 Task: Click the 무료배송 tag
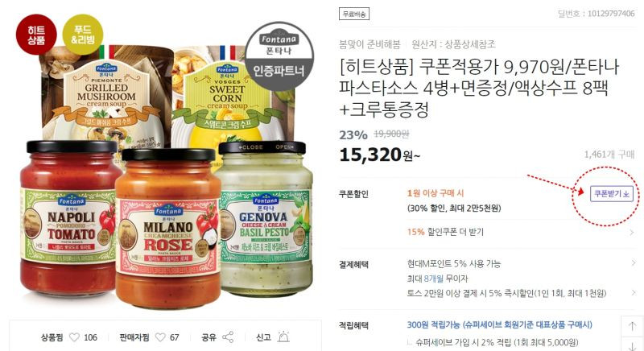pos(354,14)
